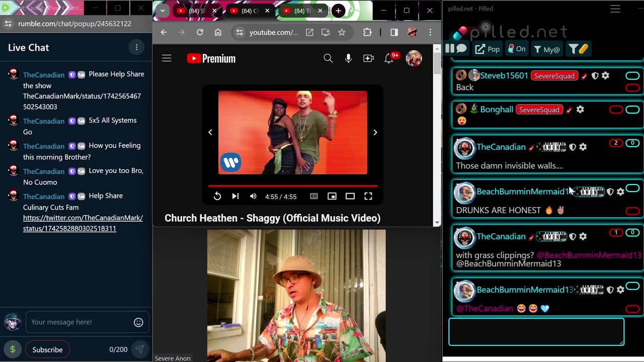Screen dimensions: 644x362
Task: Click the Warner Music channel watermark
Action: tap(231, 162)
